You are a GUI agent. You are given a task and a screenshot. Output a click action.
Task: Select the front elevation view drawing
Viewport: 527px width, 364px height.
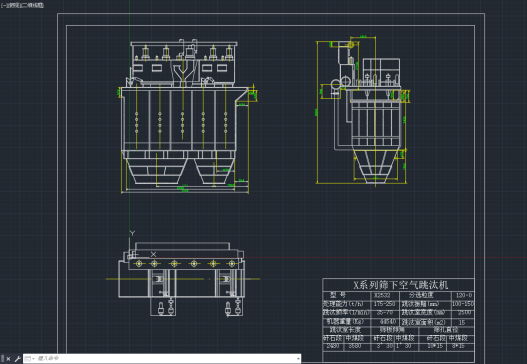187,116
